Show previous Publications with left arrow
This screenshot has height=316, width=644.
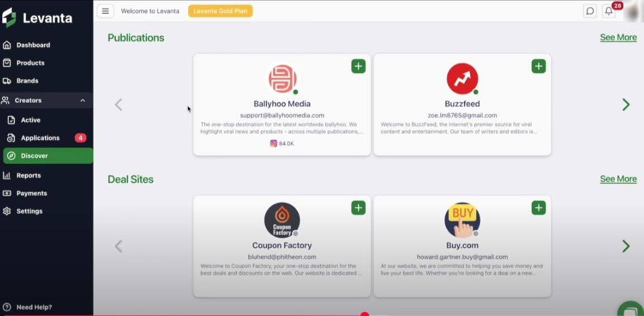(x=119, y=105)
